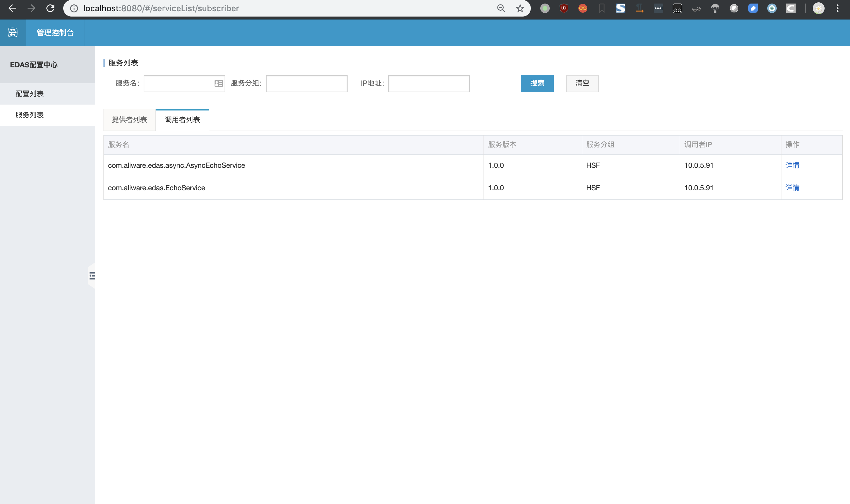The image size is (850, 504).
Task: Click the EDAS logo icon in header
Action: click(x=13, y=32)
